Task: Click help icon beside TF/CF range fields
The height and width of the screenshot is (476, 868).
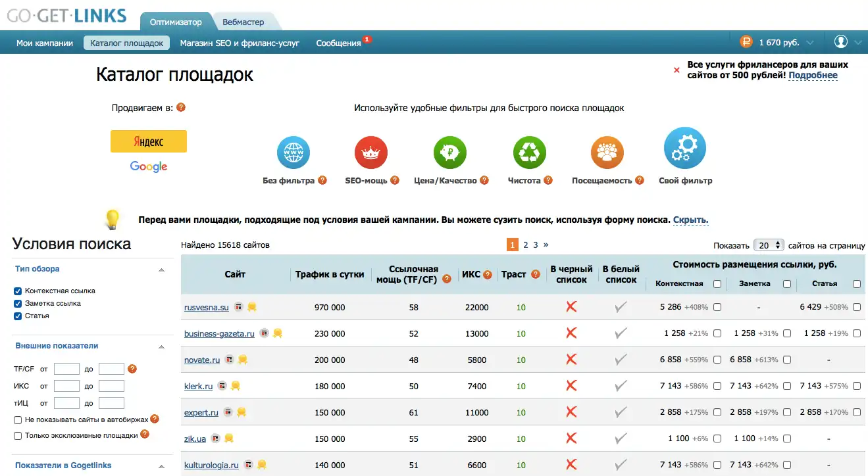Action: [x=132, y=369]
